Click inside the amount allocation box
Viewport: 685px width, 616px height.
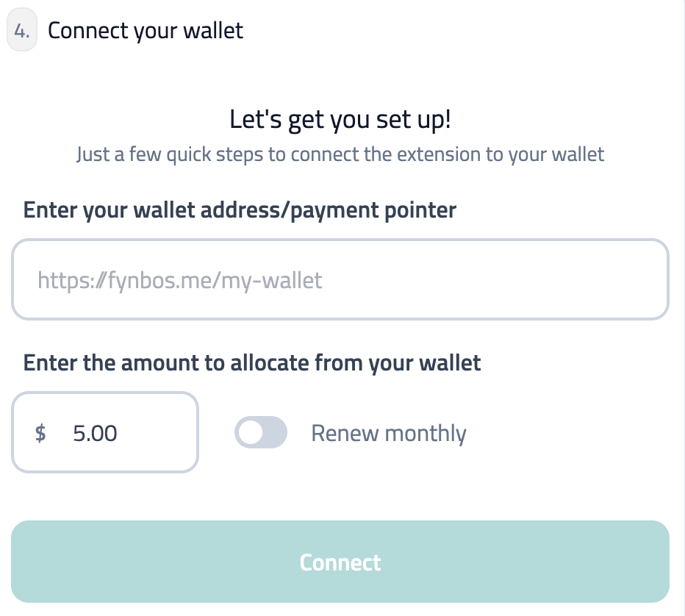click(104, 432)
